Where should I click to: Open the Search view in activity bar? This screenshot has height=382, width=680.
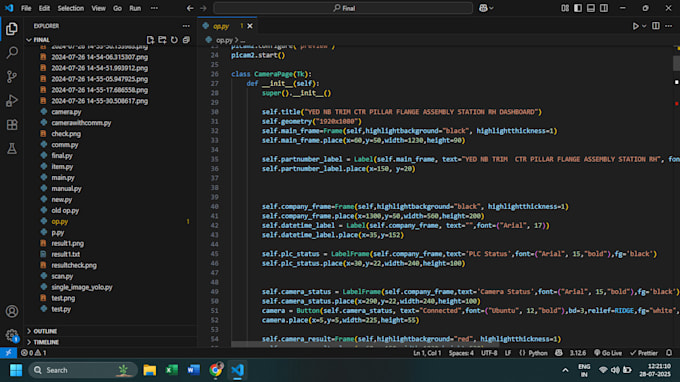[x=12, y=53]
